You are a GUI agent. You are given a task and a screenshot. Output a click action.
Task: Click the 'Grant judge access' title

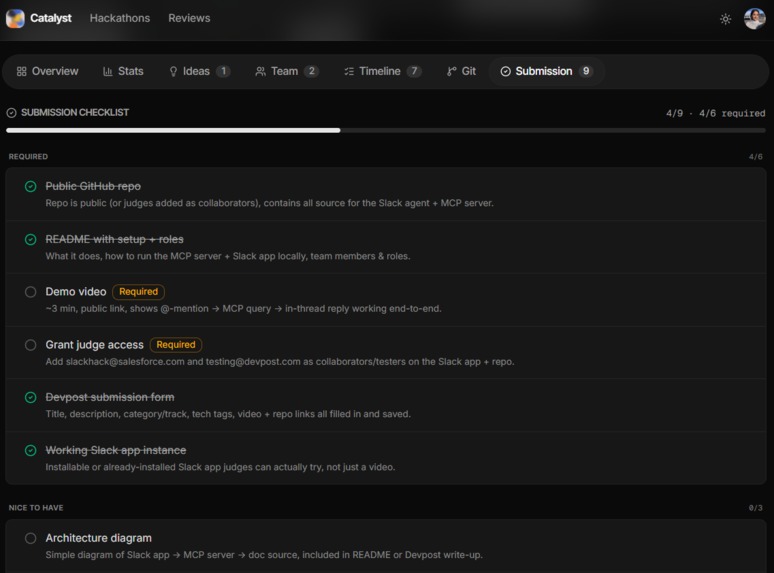(94, 345)
